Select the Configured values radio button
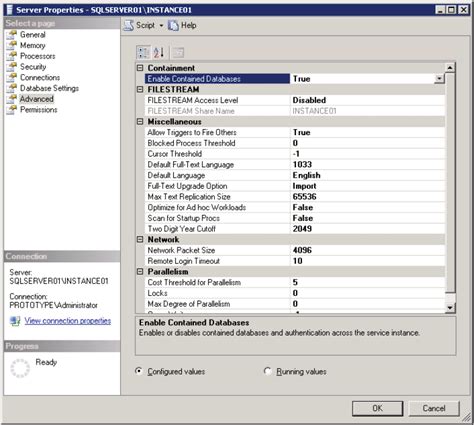This screenshot has width=474, height=425. (139, 371)
